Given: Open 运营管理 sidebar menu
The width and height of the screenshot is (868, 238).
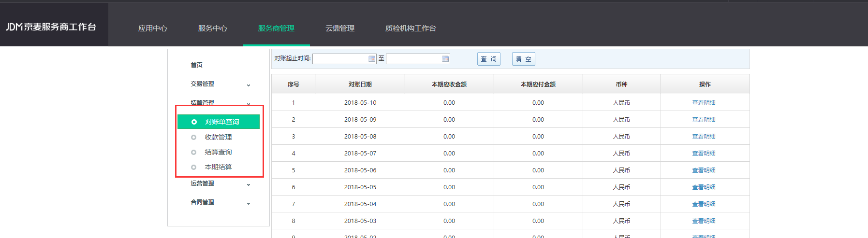Looking at the screenshot, I should 203,183.
